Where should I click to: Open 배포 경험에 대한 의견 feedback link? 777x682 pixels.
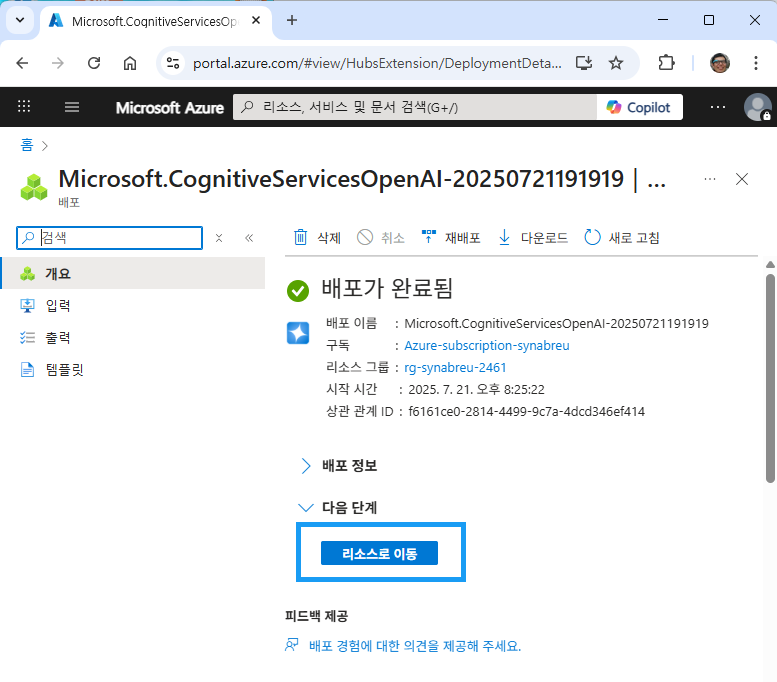(415, 646)
